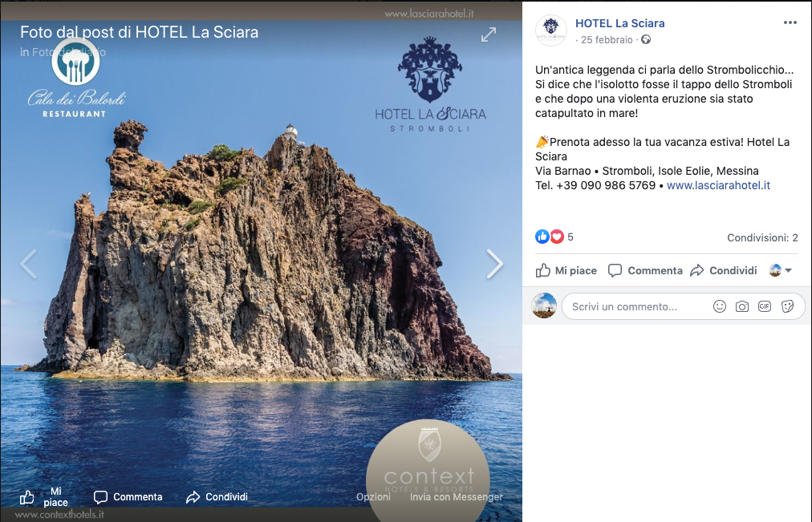Click Commenta under the post

click(x=645, y=270)
